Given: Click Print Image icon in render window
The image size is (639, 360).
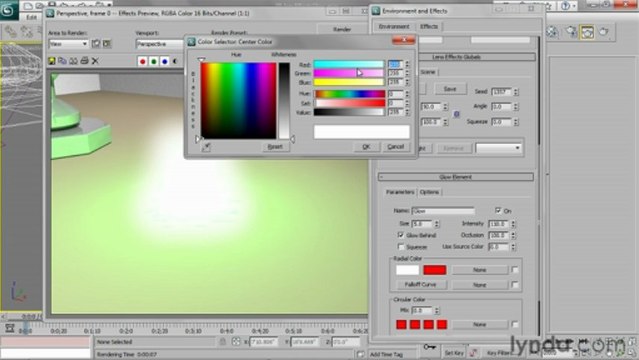Looking at the screenshot, I should click(84, 61).
